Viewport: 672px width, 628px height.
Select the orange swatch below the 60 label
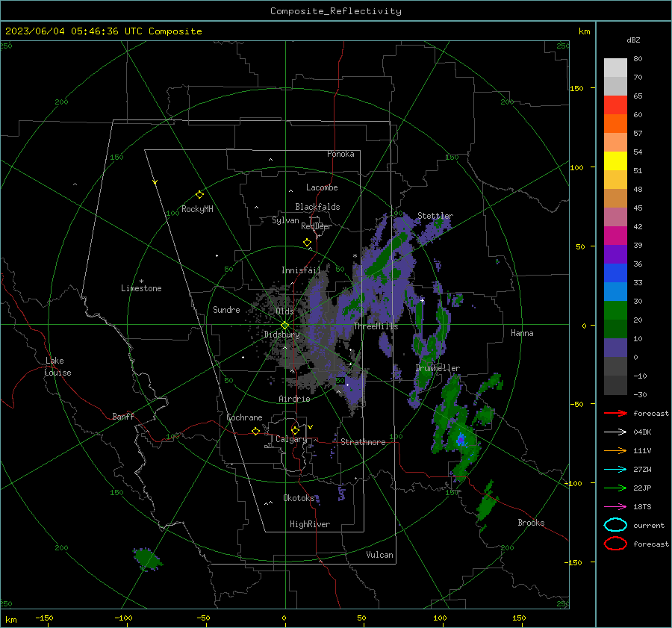point(615,124)
